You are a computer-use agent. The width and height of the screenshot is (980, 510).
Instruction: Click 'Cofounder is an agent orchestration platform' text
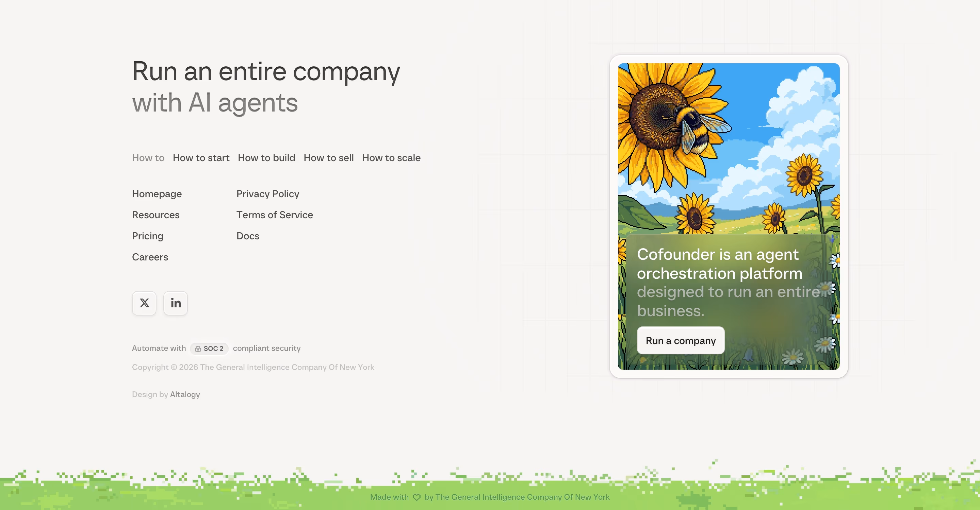coord(719,264)
